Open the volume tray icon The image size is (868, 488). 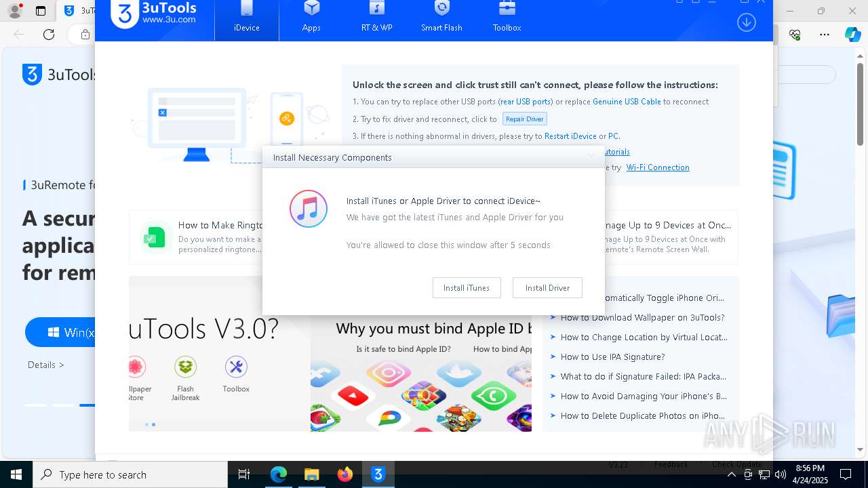pos(780,474)
